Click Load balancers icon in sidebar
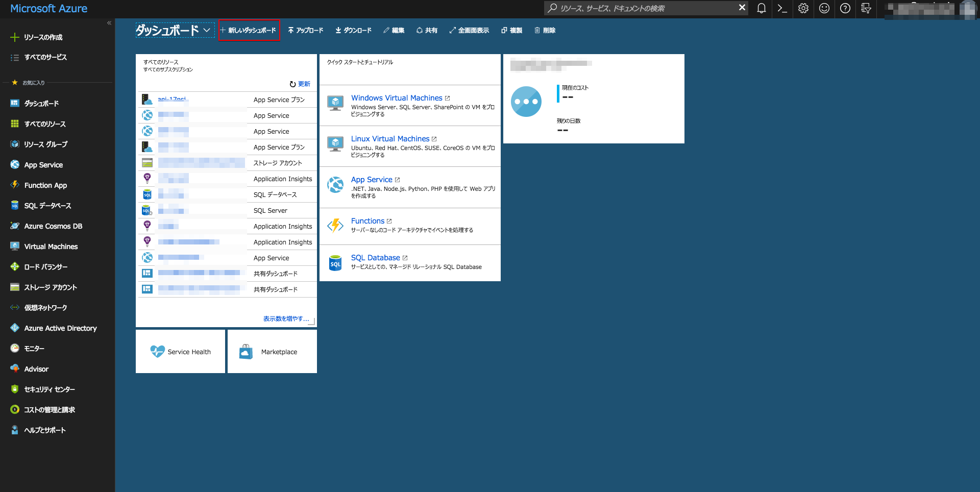Image resolution: width=980 pixels, height=492 pixels. 15,266
